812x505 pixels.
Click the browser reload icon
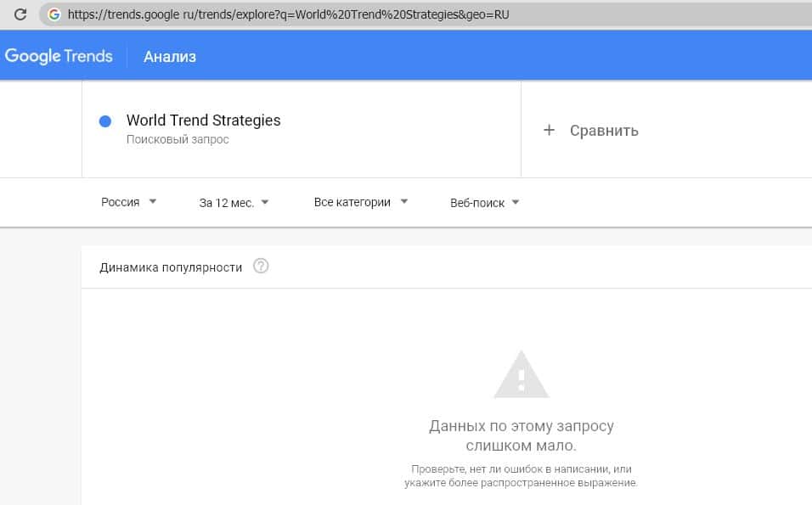(x=20, y=14)
